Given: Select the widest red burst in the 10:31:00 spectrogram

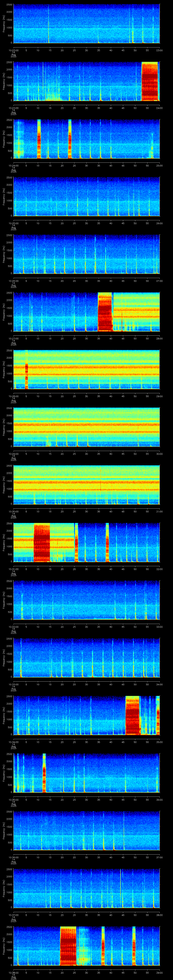Looking at the screenshot, I should [x=42, y=543].
